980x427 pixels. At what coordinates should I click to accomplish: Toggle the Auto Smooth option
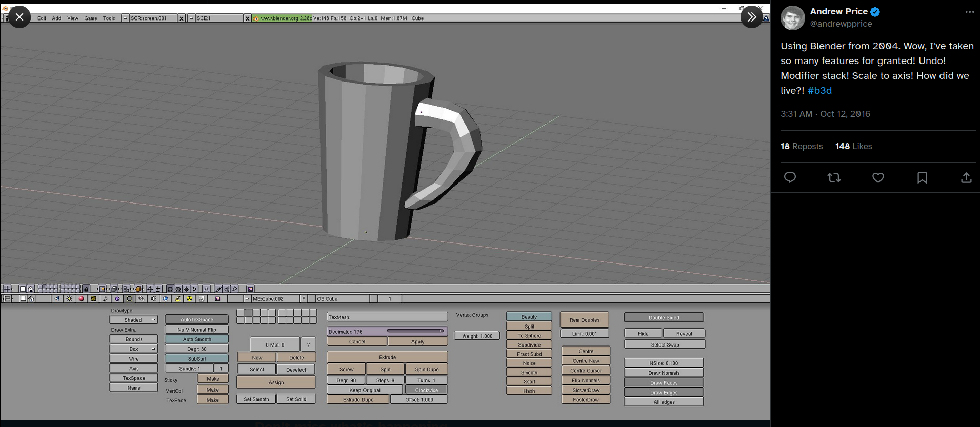tap(196, 339)
